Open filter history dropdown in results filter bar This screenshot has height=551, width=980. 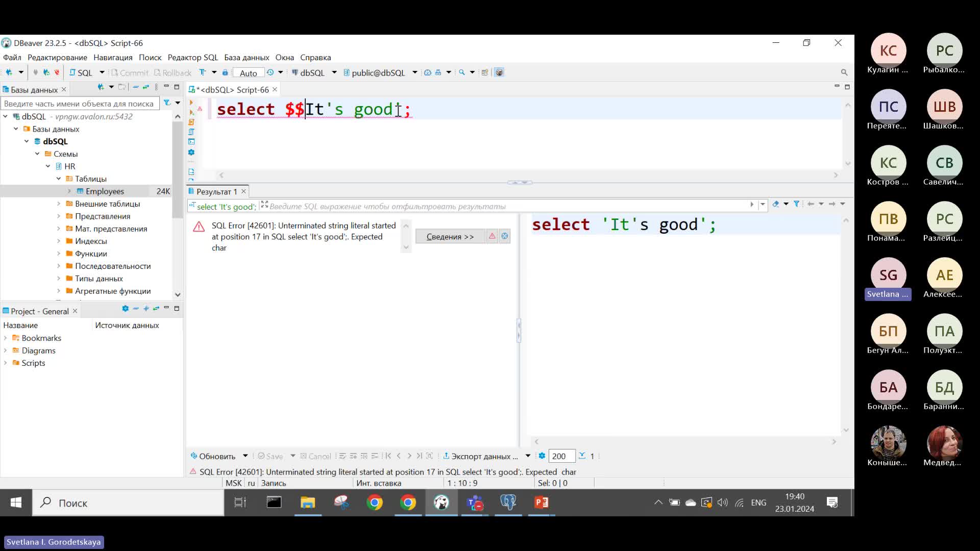pyautogui.click(x=763, y=205)
